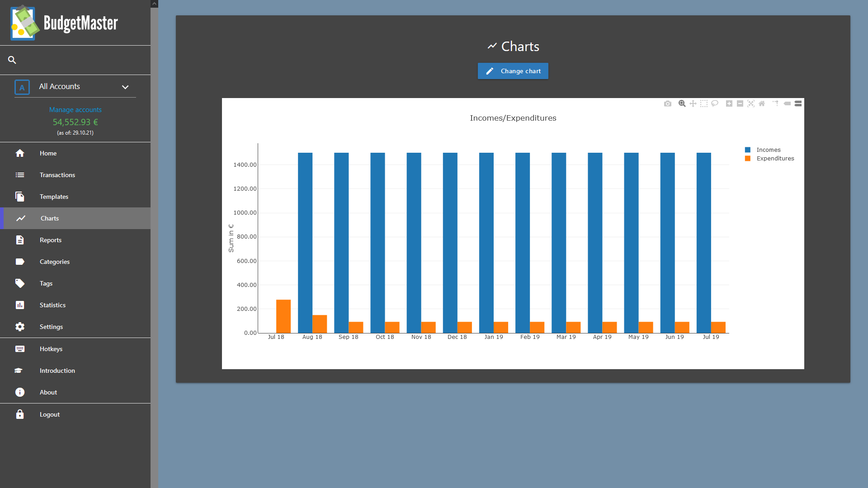This screenshot has width=868, height=488.
Task: Open Transactions in sidebar
Action: point(75,175)
